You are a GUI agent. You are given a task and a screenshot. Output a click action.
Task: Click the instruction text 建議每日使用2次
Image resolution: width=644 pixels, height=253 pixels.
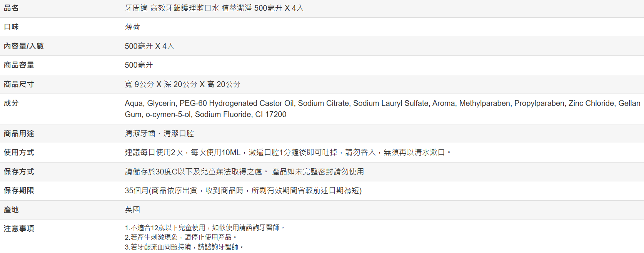click(x=154, y=152)
